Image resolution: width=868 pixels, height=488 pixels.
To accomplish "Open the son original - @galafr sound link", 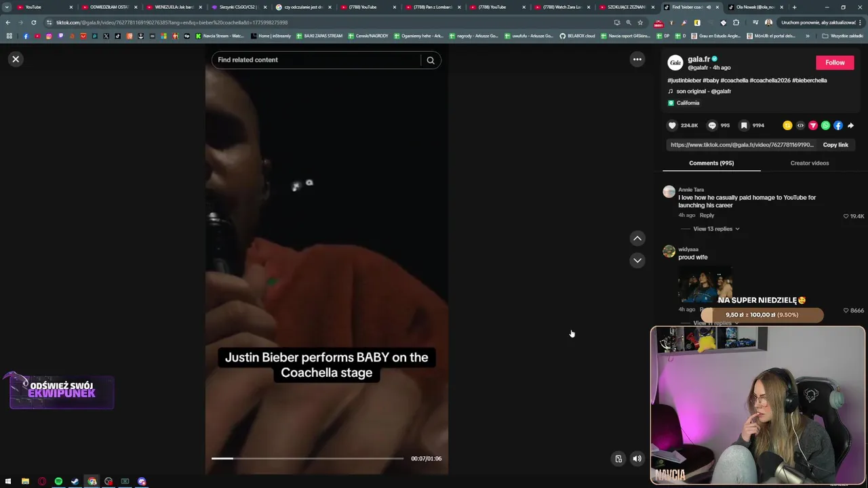I will click(703, 91).
